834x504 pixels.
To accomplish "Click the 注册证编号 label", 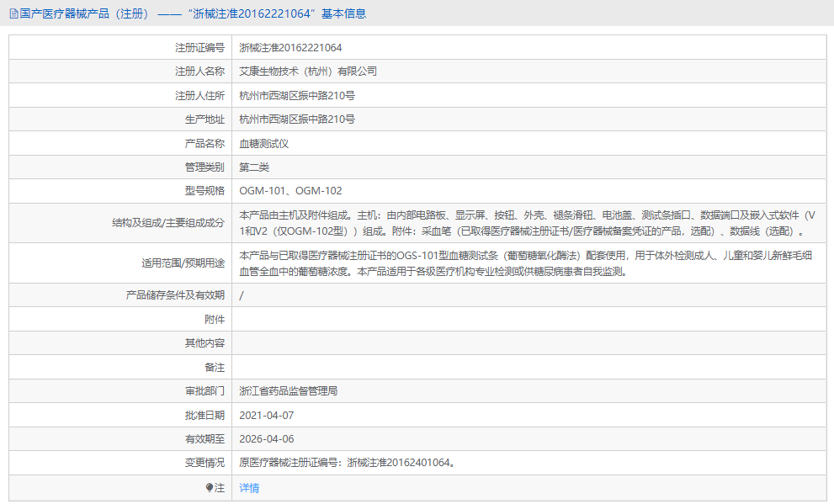I will click(x=200, y=48).
